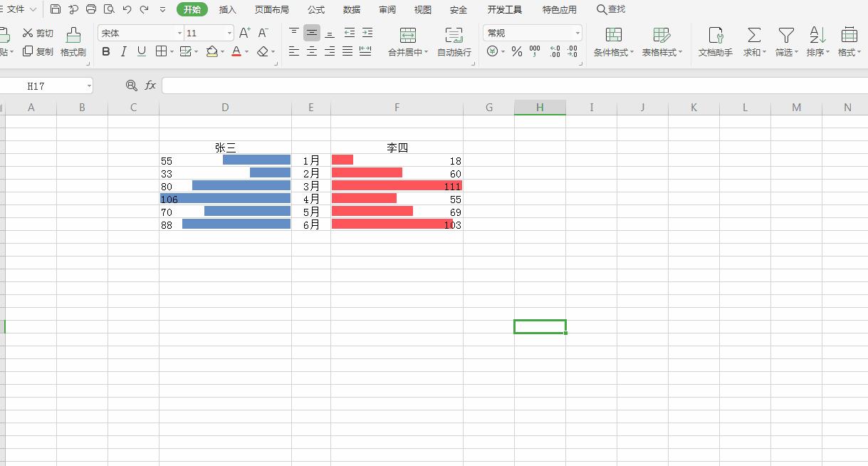Image resolution: width=868 pixels, height=466 pixels.
Task: Click the Print icon
Action: coord(91,9)
